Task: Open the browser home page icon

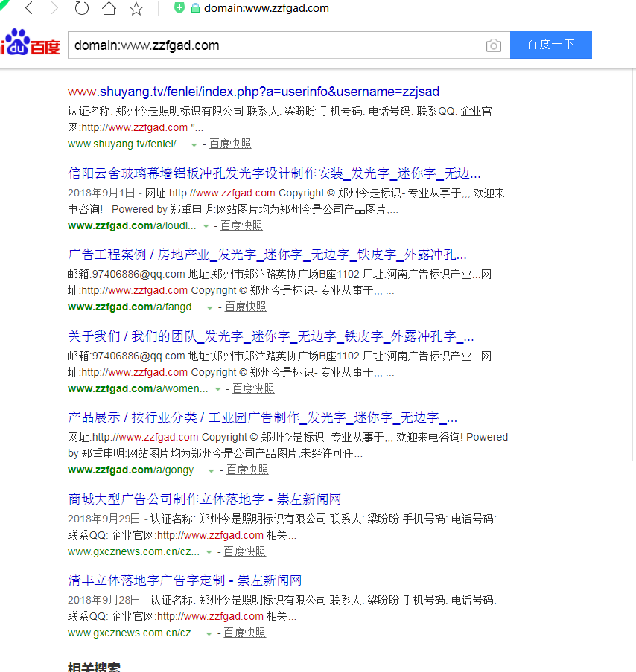Action: pyautogui.click(x=108, y=9)
